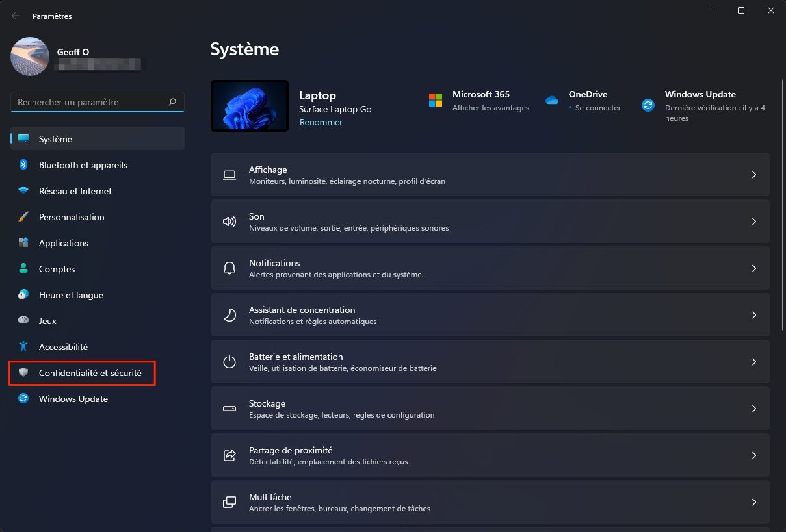
Task: Click the Heure et langue clock icon
Action: pyautogui.click(x=23, y=295)
